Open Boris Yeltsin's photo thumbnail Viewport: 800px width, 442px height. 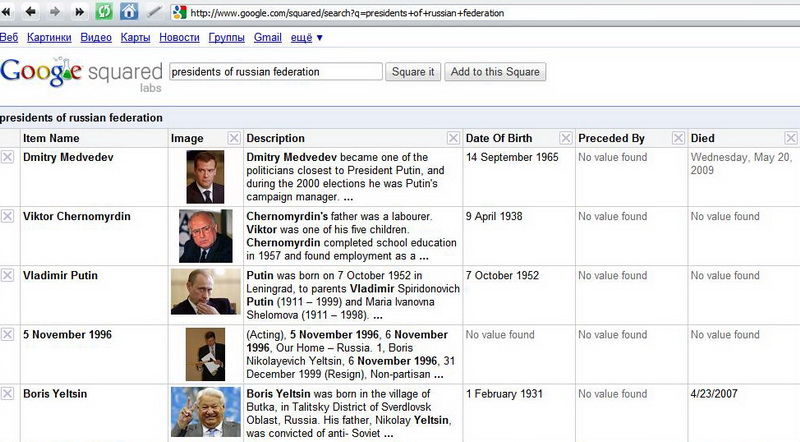pos(205,412)
